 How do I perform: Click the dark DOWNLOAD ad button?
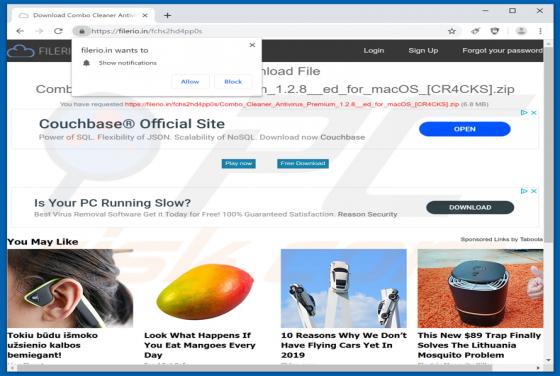tap(470, 207)
